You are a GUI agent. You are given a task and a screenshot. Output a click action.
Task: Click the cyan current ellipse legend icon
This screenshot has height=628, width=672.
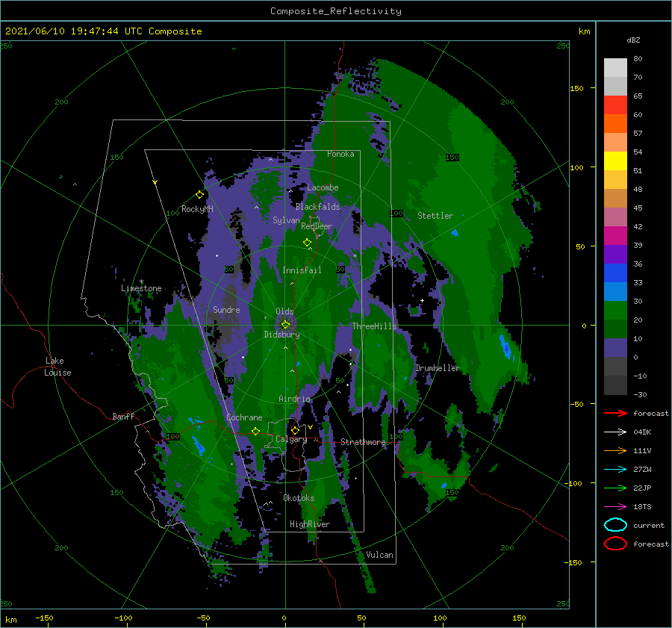615,525
